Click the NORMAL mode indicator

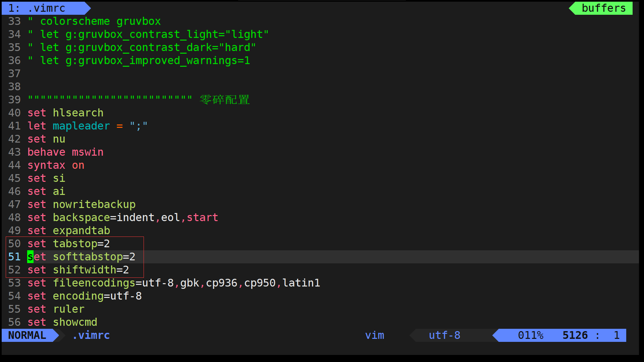[x=27, y=335]
